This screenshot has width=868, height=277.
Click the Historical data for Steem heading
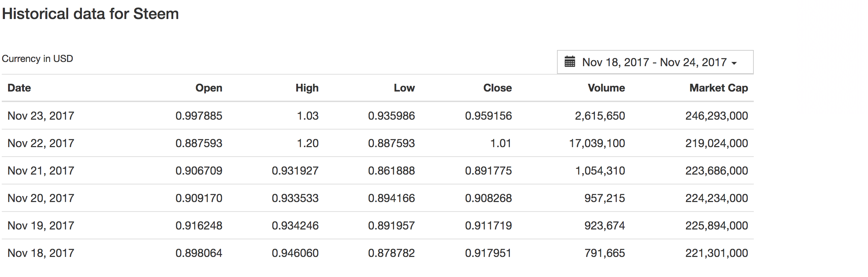tap(90, 14)
